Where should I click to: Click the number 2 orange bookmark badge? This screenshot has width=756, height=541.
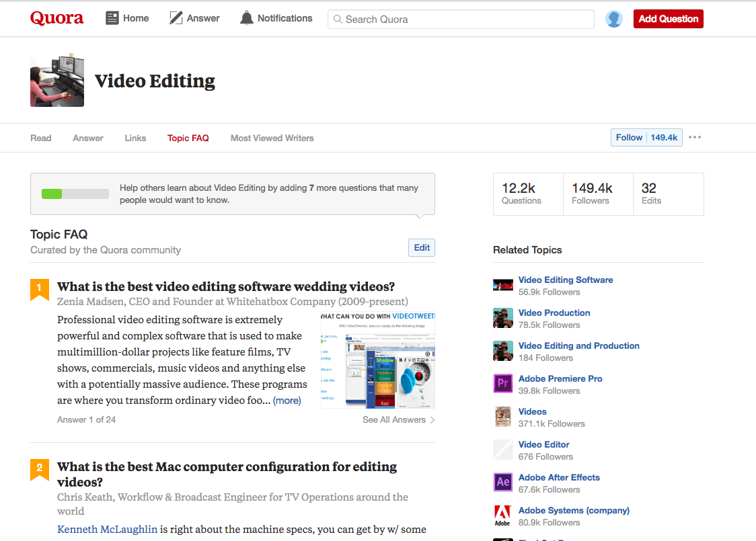coord(40,469)
